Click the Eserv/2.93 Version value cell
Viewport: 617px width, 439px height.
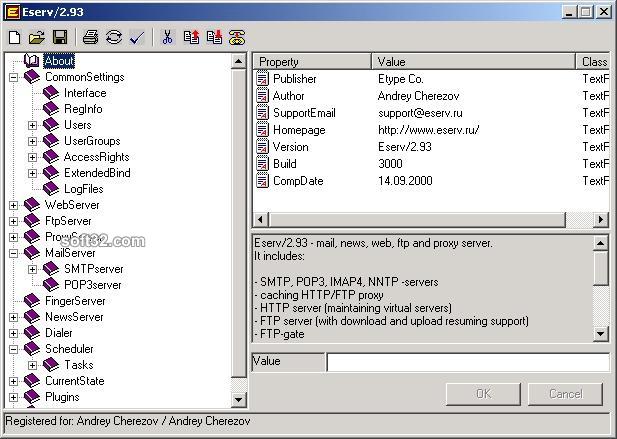(405, 147)
